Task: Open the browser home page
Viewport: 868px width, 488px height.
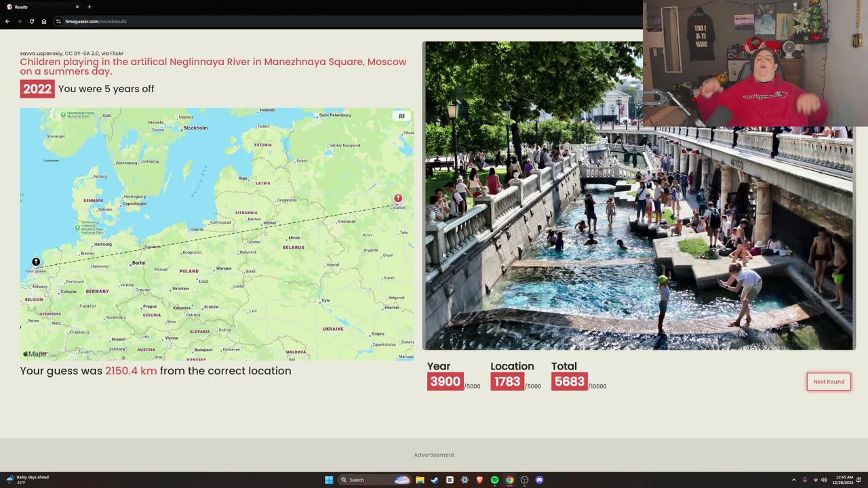Action: pos(44,21)
